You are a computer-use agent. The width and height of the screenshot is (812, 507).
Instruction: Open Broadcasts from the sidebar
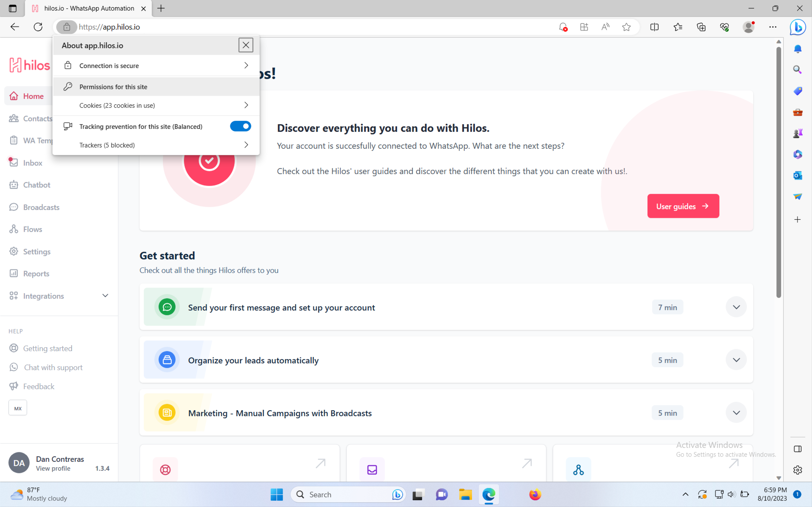coord(41,207)
